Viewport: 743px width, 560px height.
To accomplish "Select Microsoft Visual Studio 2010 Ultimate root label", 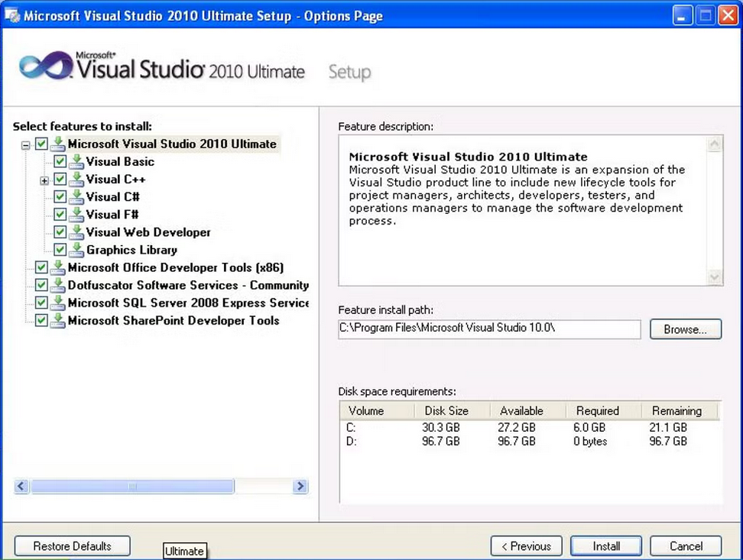I will coord(172,144).
